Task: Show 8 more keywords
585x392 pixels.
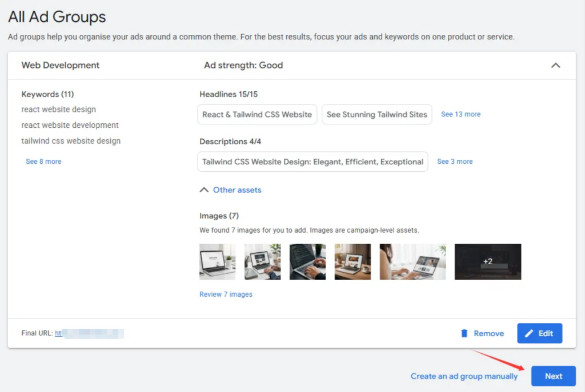Action: coord(43,161)
